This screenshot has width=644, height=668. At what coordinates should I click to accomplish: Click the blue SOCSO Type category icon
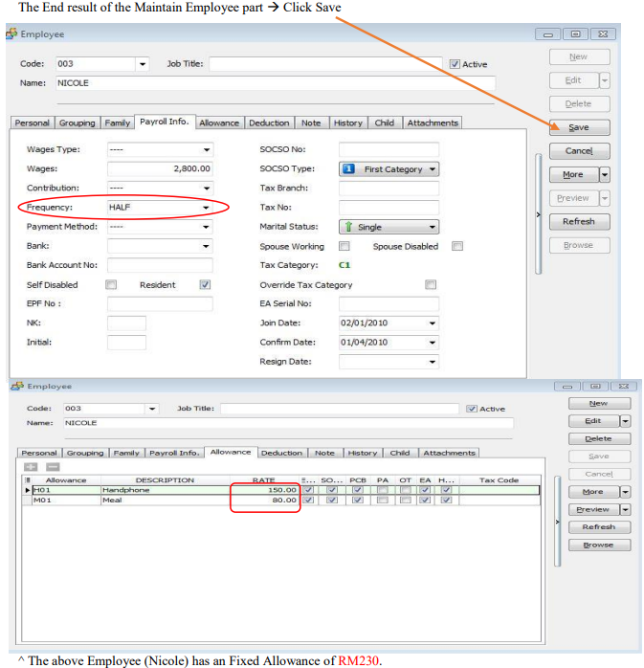click(x=349, y=169)
